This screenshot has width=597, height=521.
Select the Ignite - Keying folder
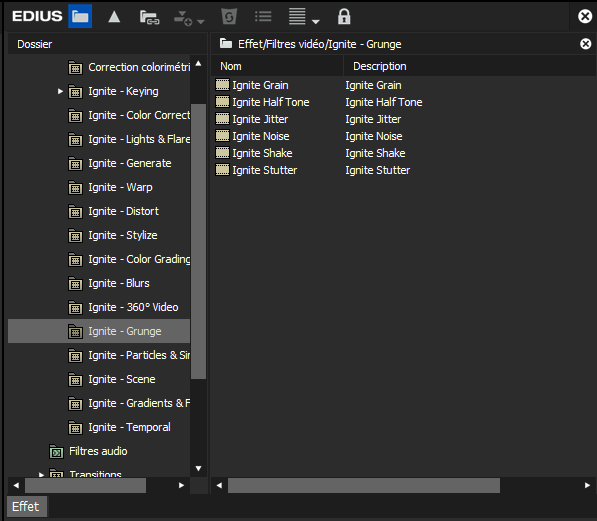click(x=123, y=91)
